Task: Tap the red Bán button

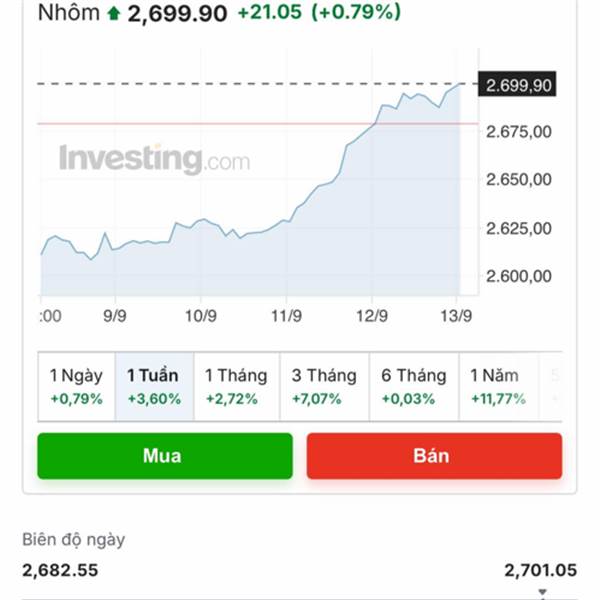Action: [x=434, y=456]
